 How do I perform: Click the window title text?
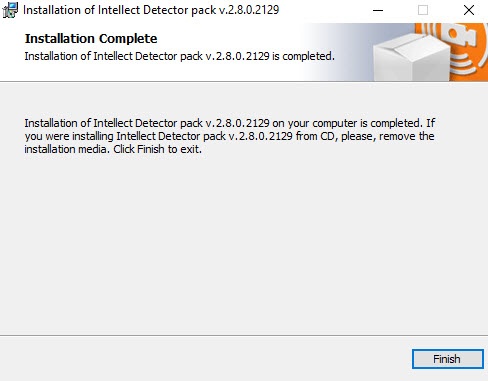coord(151,10)
